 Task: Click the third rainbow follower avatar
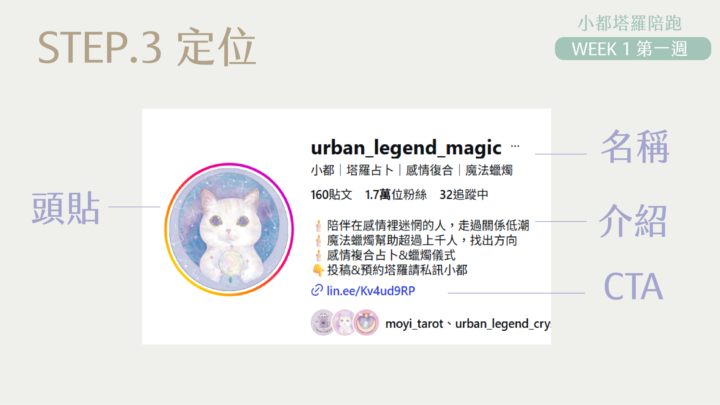tap(366, 322)
